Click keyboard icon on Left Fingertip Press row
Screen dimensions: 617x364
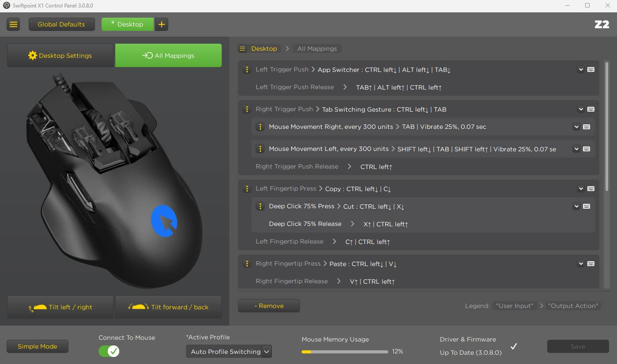coord(591,189)
